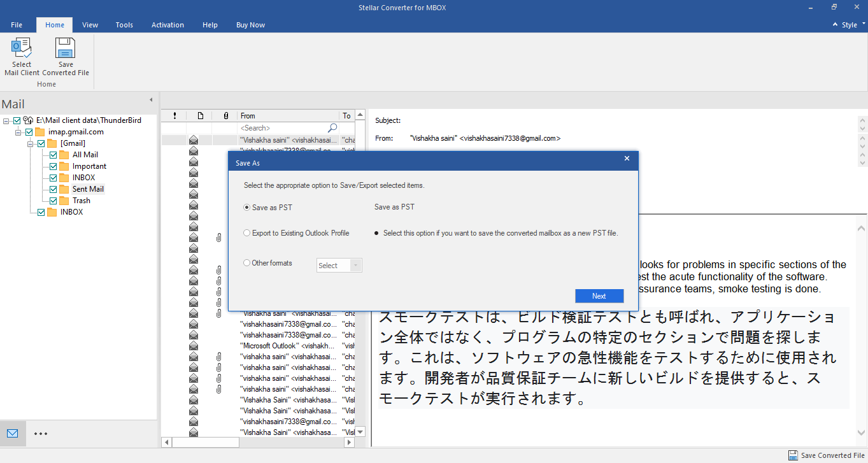Open the File menu
The height and width of the screenshot is (463, 868).
(x=17, y=25)
